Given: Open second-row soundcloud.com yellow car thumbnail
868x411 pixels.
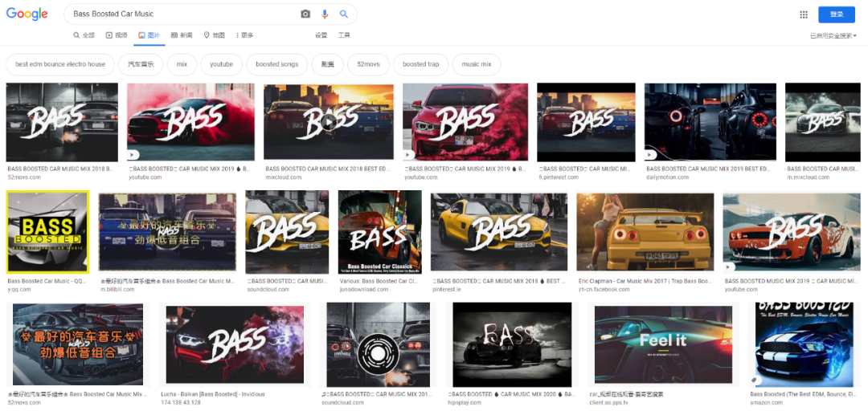Looking at the screenshot, I should 287,232.
